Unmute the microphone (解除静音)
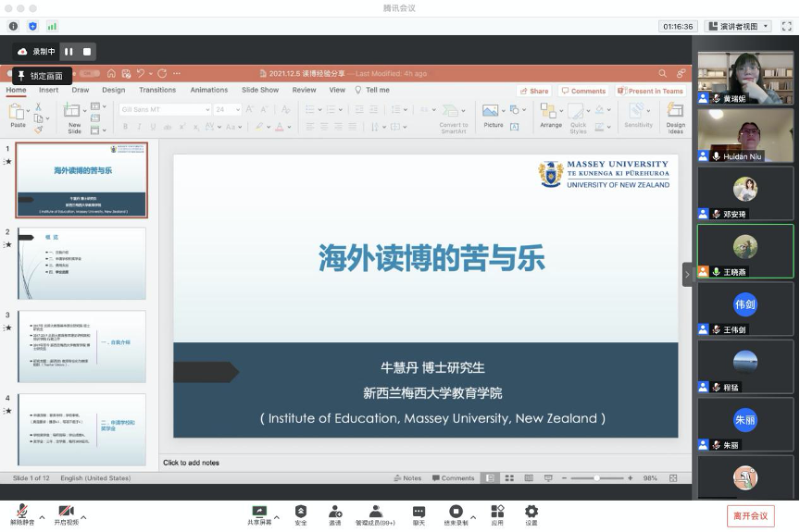Image resolution: width=800 pixels, height=532 pixels. (x=21, y=511)
